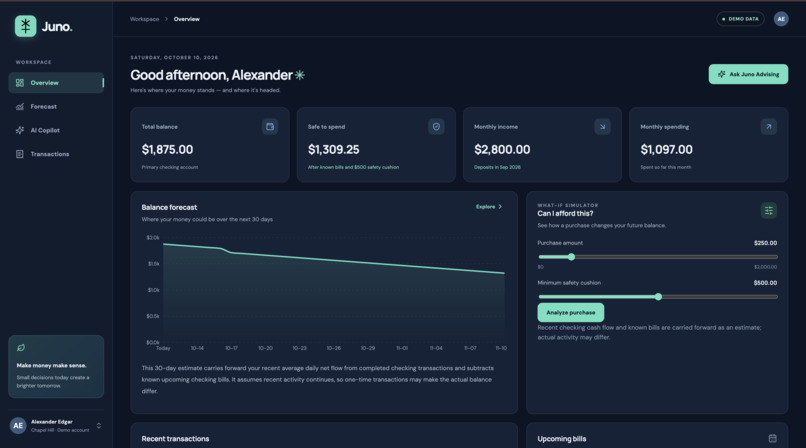Click the Workspace breadcrumb link

pos(144,19)
